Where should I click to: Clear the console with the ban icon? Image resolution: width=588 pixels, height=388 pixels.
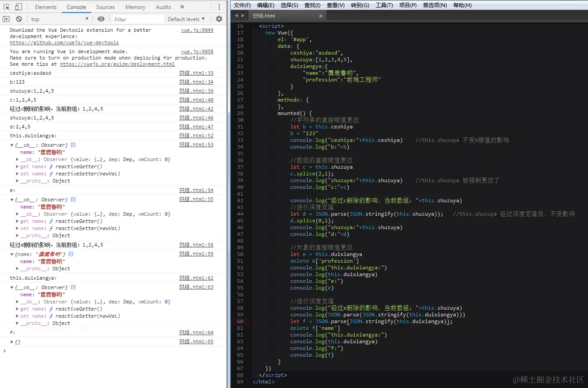(19, 19)
